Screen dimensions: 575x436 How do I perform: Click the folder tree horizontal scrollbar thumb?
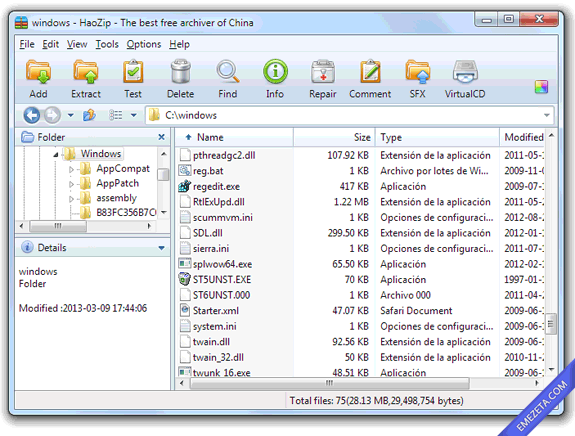[58, 226]
